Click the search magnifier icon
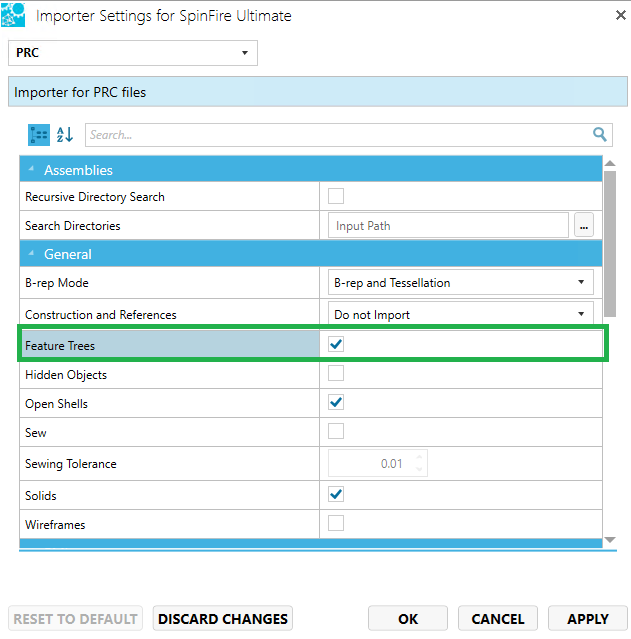Image resolution: width=631 pixels, height=639 pixels. tap(599, 134)
